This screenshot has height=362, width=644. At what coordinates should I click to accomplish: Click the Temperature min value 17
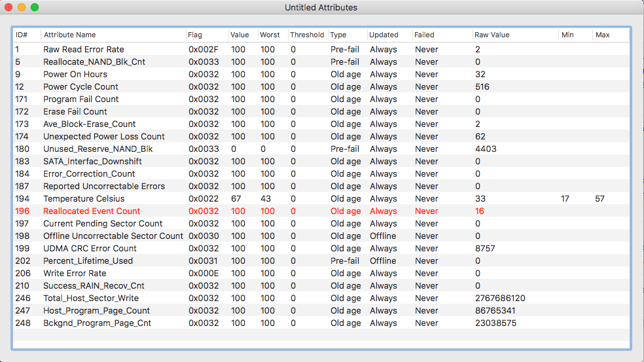coord(565,198)
